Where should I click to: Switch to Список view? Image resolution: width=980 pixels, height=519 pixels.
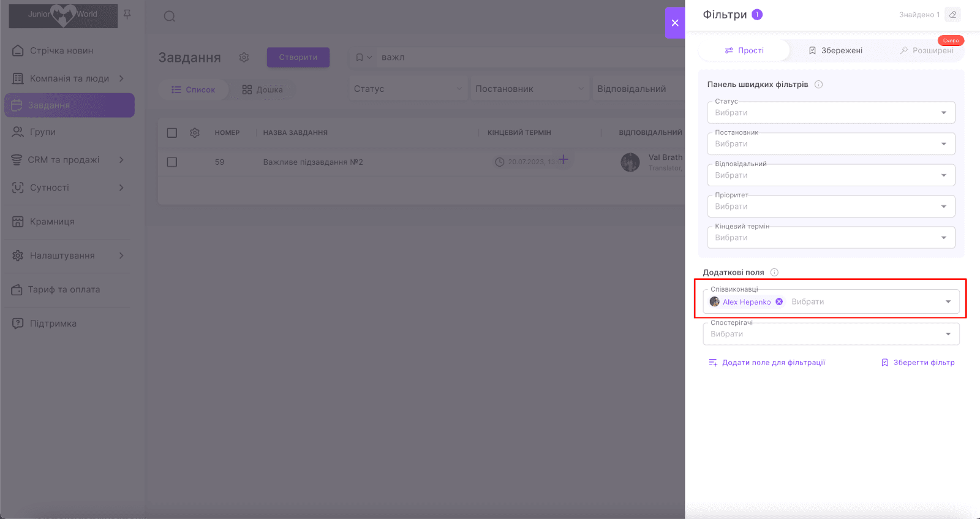pos(193,89)
